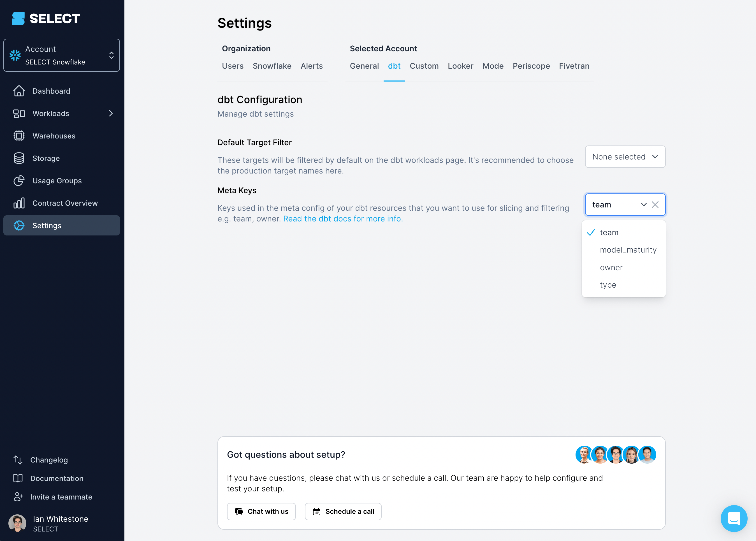The image size is (756, 541).
Task: Open the Account switcher dropdown
Action: [x=62, y=55]
